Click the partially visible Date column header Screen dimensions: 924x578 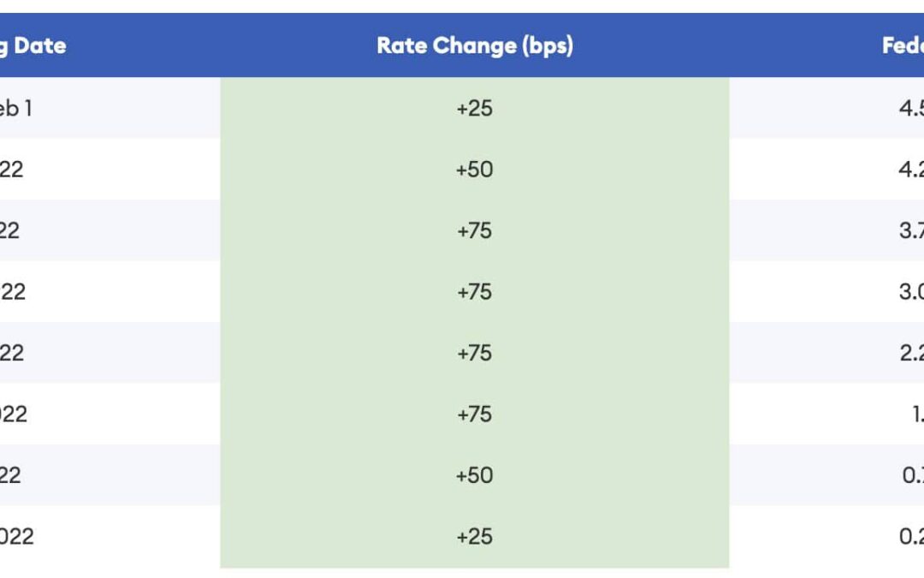click(x=33, y=45)
